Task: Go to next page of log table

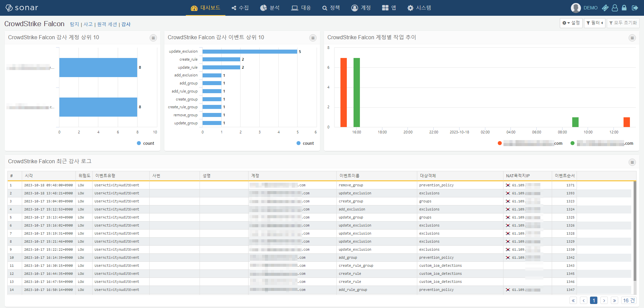Action: pos(604,301)
